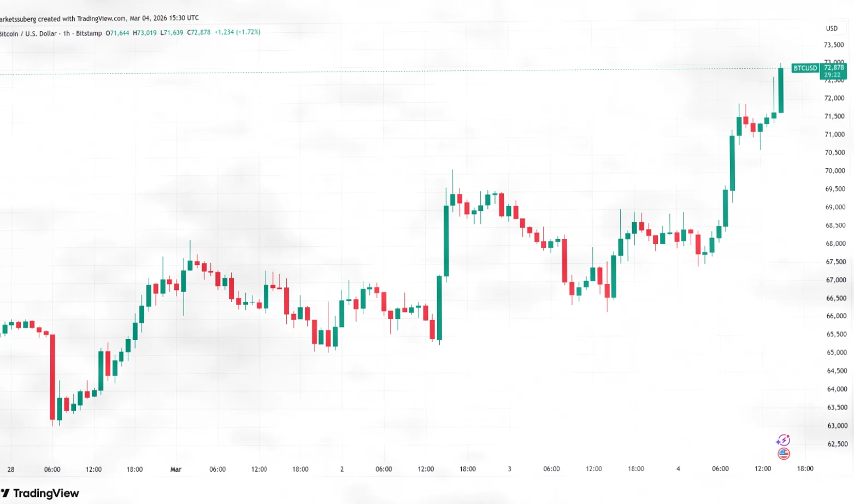Click the close value C72,878 in legend
This screenshot has height=504, width=854.
[199, 33]
